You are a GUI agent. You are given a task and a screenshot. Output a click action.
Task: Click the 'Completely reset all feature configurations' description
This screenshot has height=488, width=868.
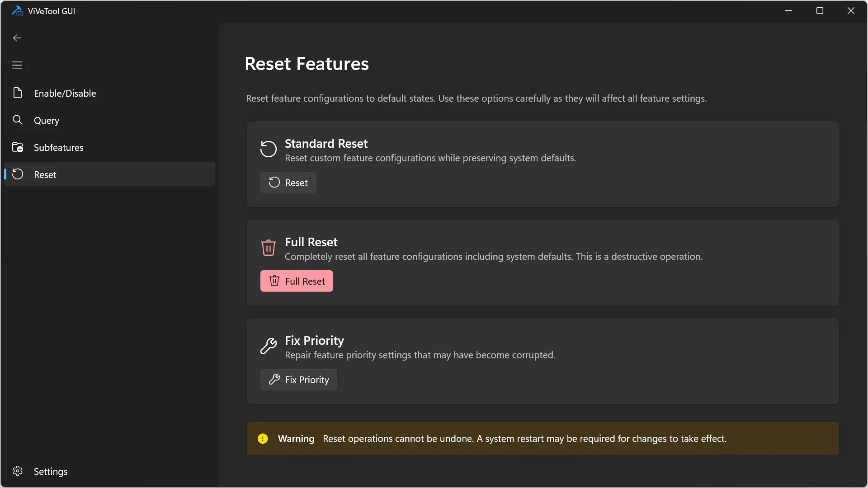pyautogui.click(x=494, y=257)
